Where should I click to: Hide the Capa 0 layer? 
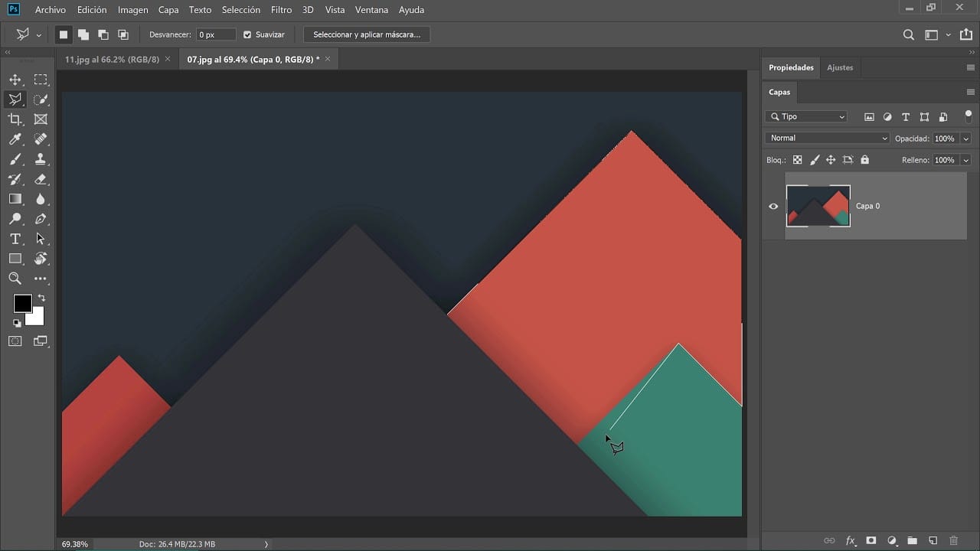pyautogui.click(x=773, y=206)
